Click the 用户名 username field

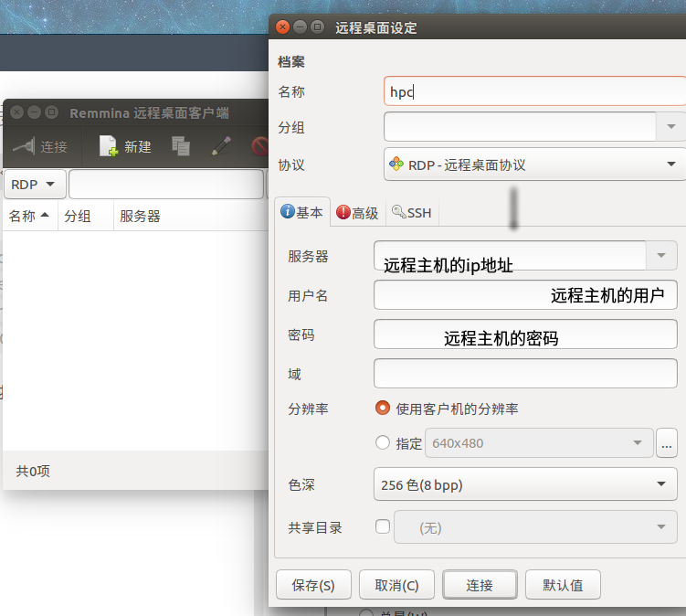(525, 294)
